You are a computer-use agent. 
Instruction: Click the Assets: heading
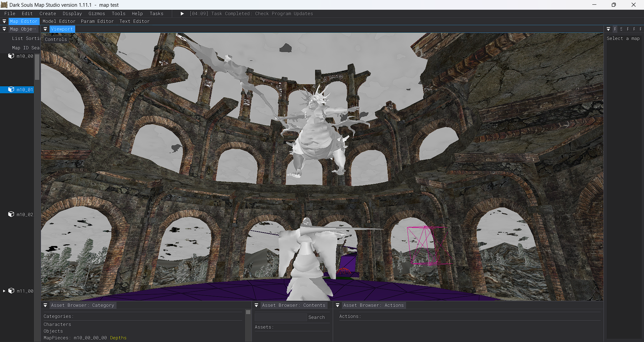tap(264, 327)
